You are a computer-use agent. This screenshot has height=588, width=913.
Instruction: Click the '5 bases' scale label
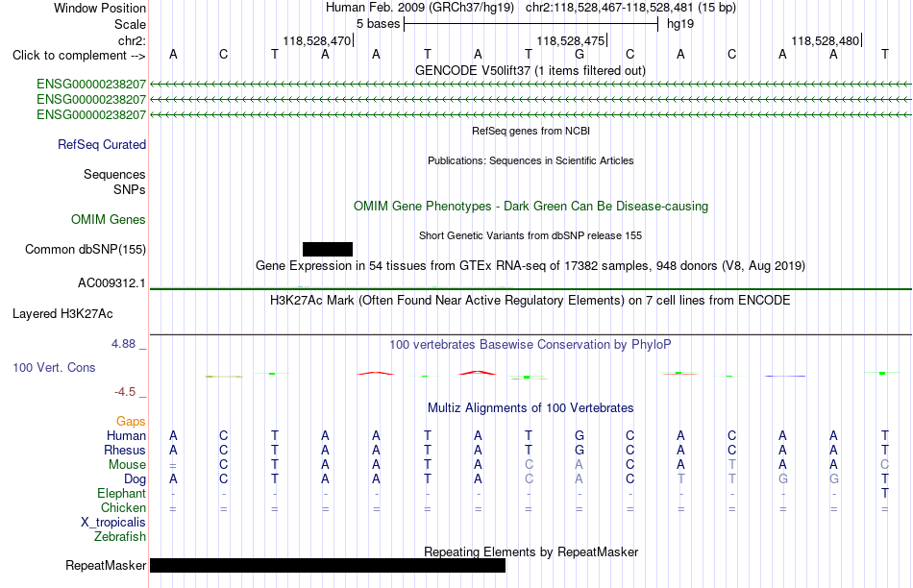click(379, 24)
